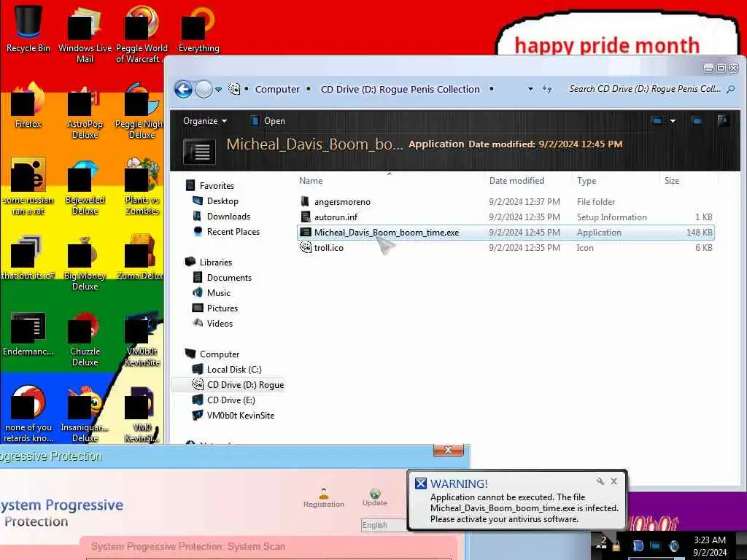Click the Open button in the toolbar

point(268,121)
